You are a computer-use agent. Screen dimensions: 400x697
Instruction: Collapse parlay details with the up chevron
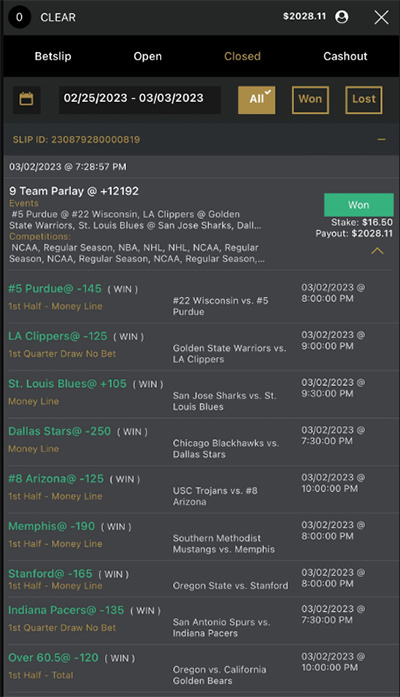pyautogui.click(x=377, y=251)
